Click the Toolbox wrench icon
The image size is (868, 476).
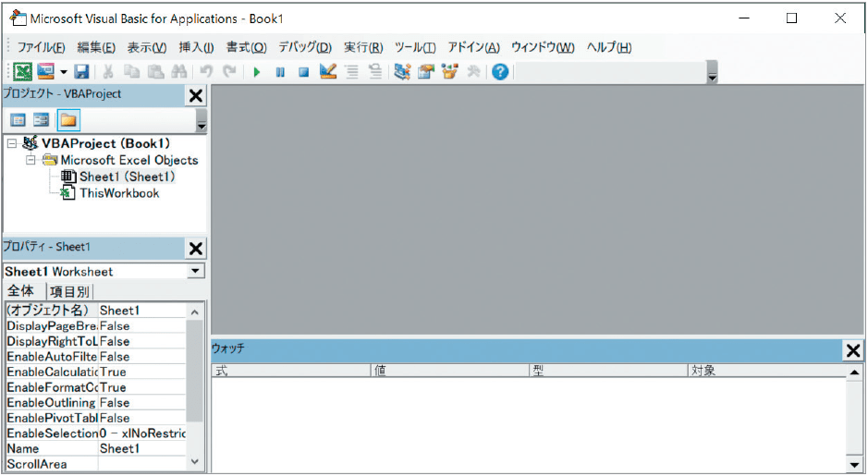point(473,71)
